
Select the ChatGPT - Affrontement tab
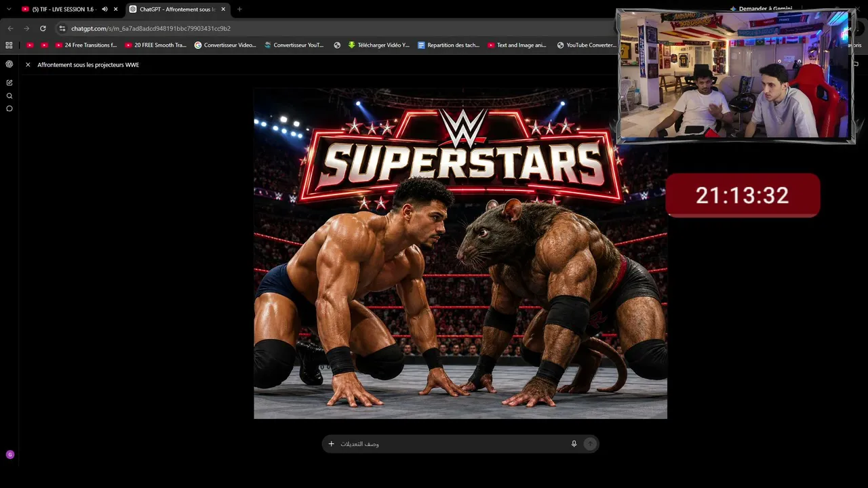click(178, 9)
